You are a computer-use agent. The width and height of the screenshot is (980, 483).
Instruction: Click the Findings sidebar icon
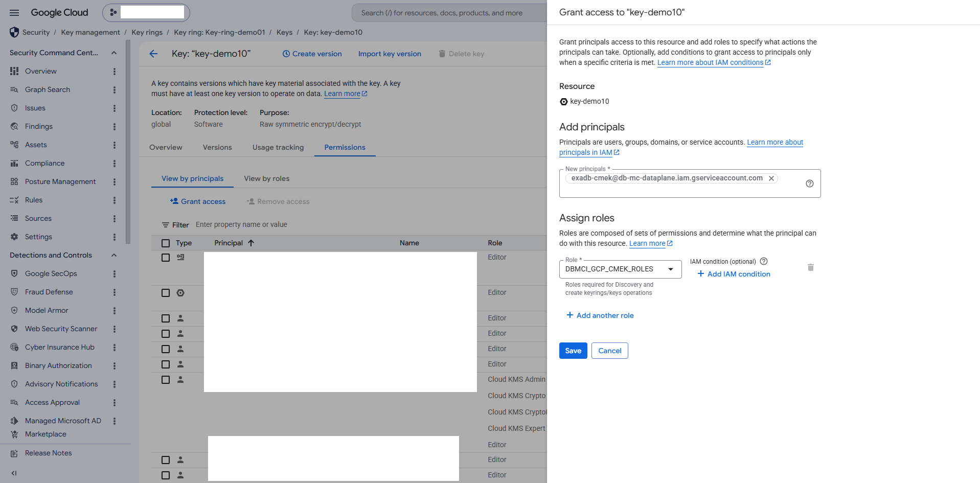click(x=14, y=126)
